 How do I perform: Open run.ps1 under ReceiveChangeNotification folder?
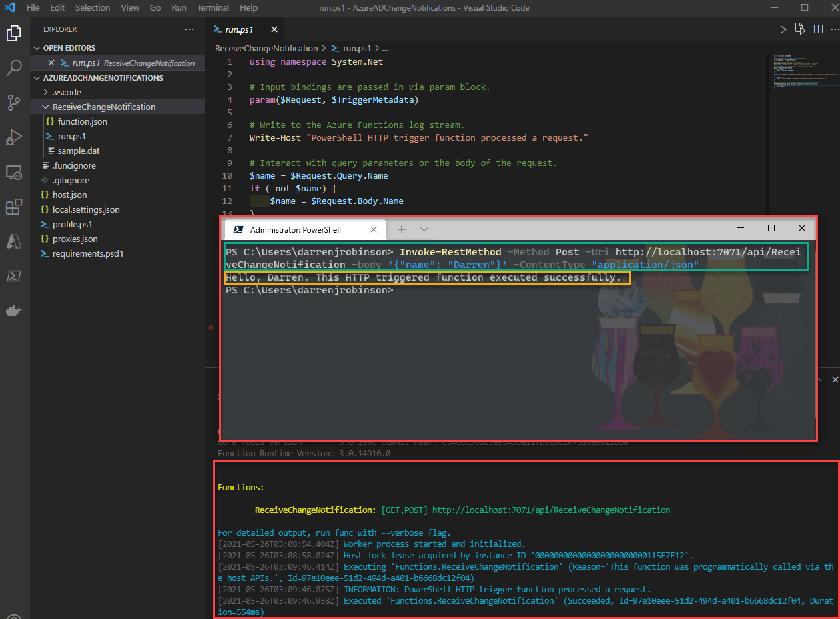[117, 136]
